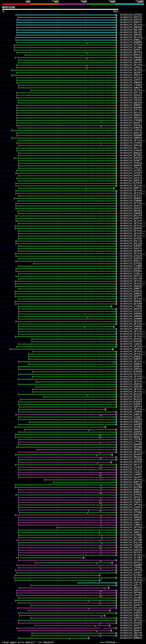Select the UniRef100_A8NSM4 label
This screenshot has width=146, height=644.
tap(131, 316)
